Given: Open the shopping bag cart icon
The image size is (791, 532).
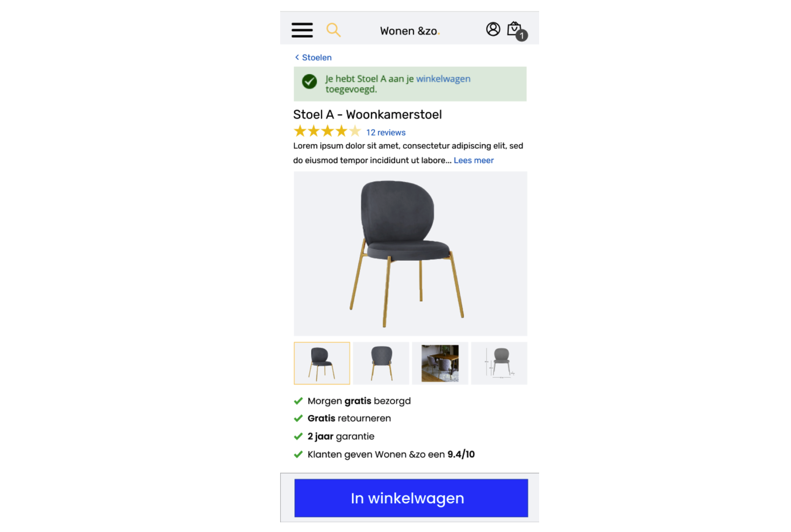Looking at the screenshot, I should point(513,29).
